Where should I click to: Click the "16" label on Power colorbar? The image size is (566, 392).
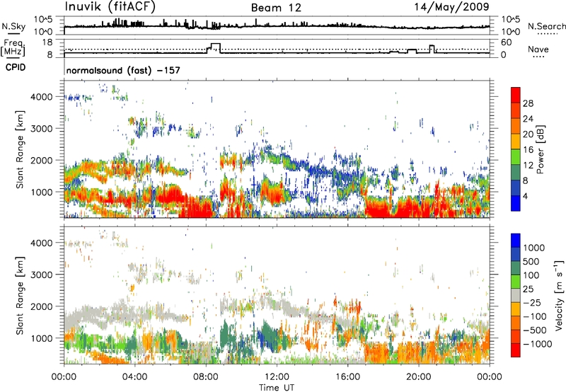[528, 150]
